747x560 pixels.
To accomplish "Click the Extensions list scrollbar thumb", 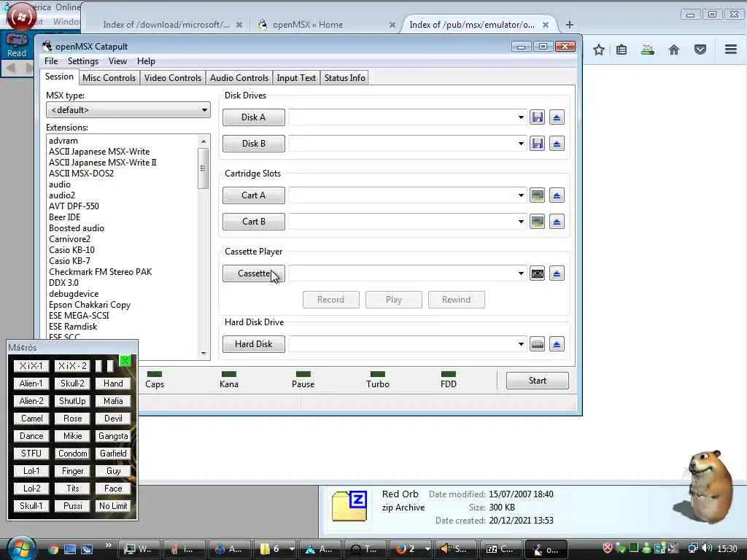I will pyautogui.click(x=204, y=168).
